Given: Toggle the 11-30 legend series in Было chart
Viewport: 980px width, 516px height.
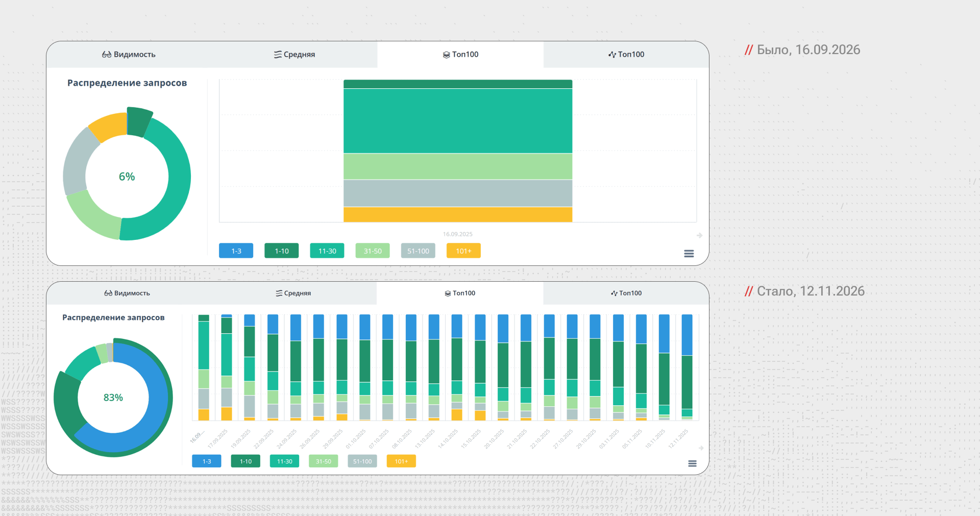Looking at the screenshot, I should point(327,251).
